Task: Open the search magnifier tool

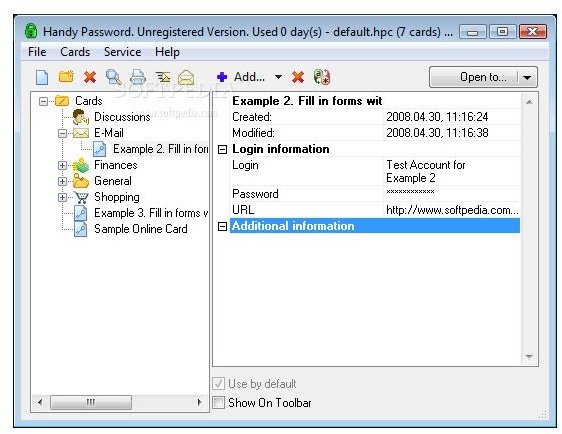Action: click(114, 77)
